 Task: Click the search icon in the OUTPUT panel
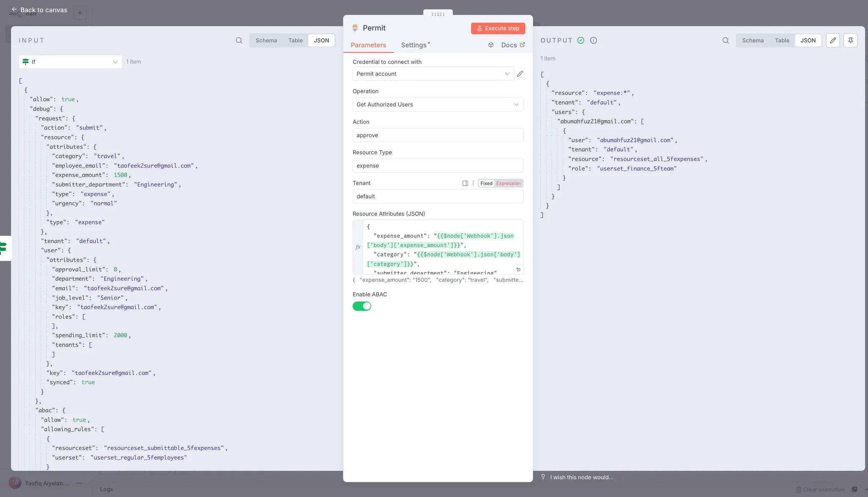point(726,40)
